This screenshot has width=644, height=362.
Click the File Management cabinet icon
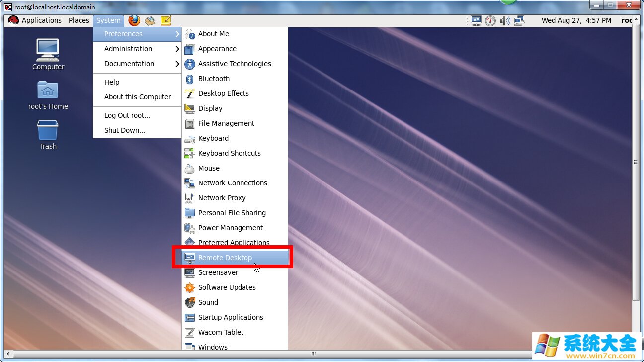click(190, 123)
